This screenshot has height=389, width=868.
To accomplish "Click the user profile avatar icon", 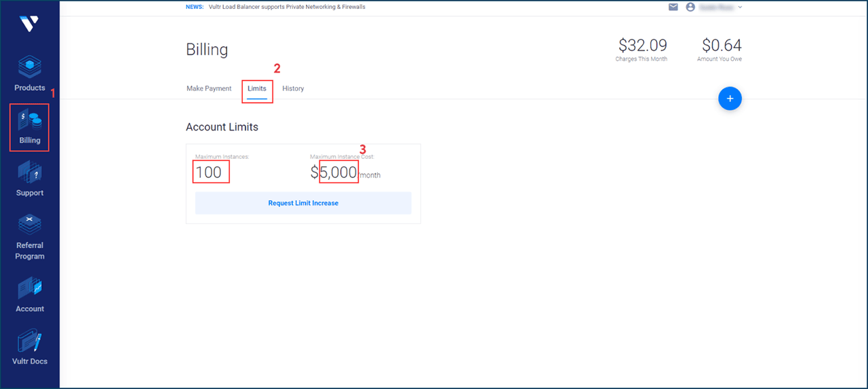I will click(x=691, y=7).
